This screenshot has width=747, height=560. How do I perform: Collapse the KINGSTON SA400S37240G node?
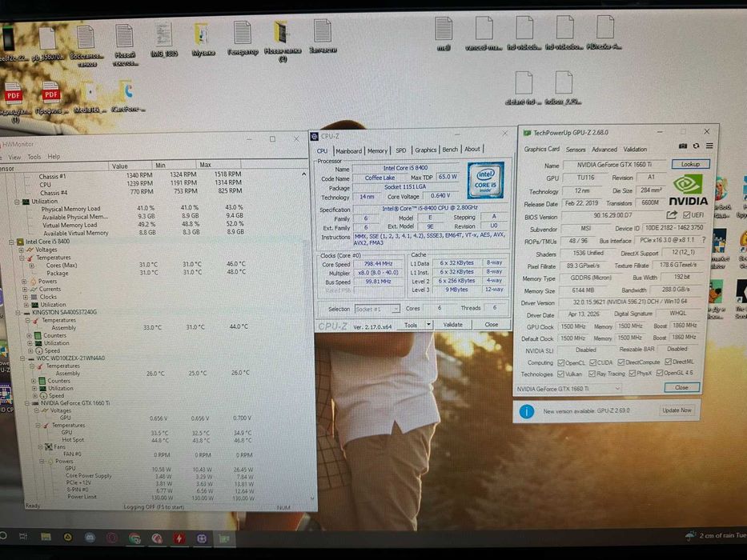(x=18, y=313)
